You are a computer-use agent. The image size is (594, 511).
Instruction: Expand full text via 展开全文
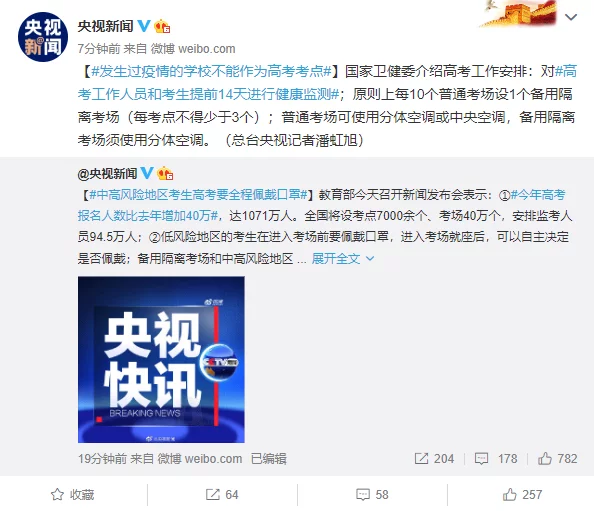pos(336,259)
